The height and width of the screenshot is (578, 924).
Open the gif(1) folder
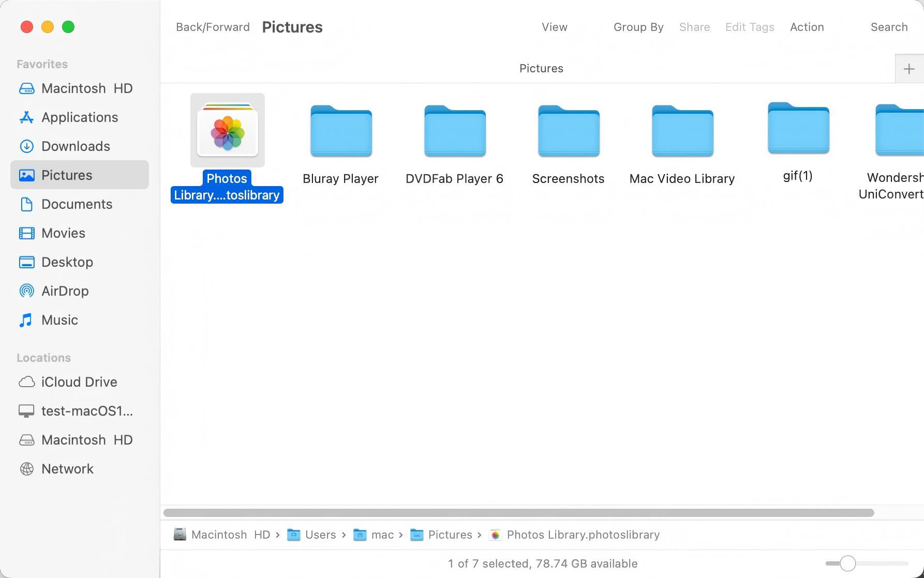797,128
